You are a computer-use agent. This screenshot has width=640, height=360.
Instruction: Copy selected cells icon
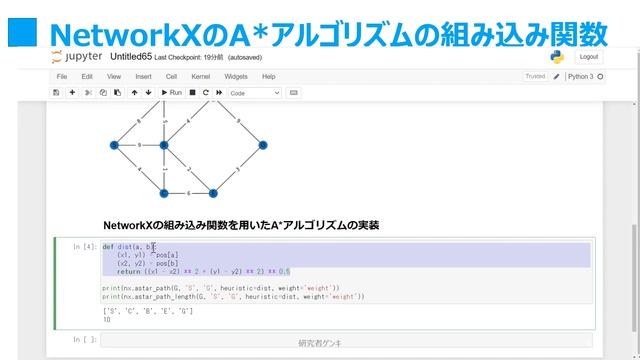coord(103,93)
